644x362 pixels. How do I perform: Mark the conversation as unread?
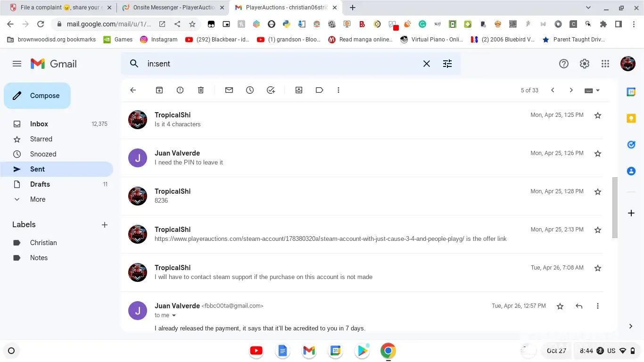pos(229,90)
